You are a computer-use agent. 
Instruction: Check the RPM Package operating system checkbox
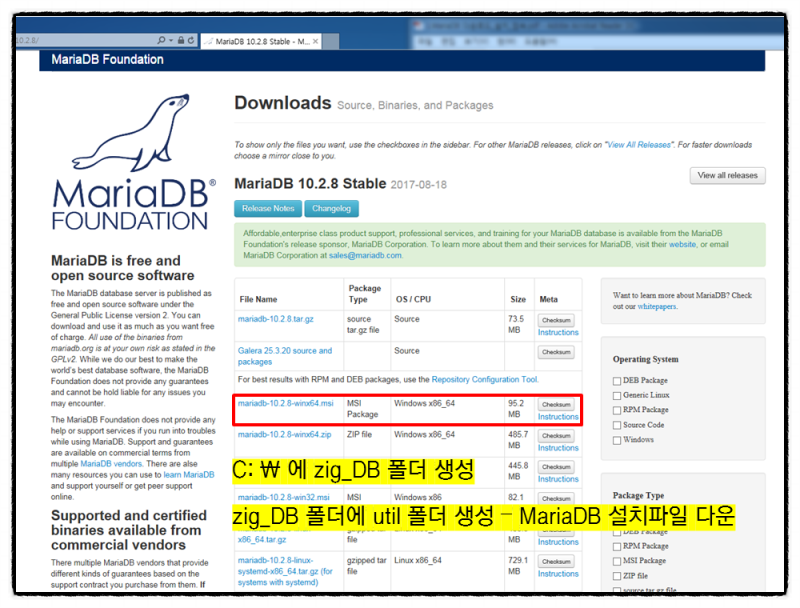click(617, 411)
